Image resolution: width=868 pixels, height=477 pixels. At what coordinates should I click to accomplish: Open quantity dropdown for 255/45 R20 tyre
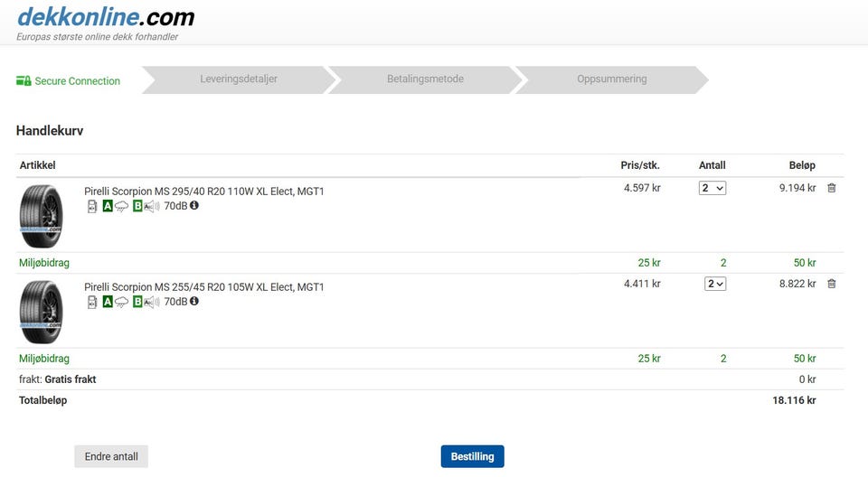point(714,284)
